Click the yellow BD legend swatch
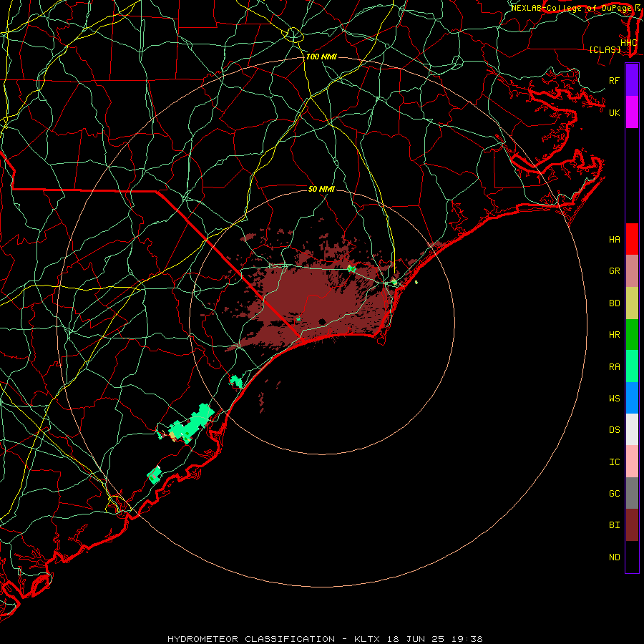Viewport: 644px width, 644px height. click(x=632, y=303)
